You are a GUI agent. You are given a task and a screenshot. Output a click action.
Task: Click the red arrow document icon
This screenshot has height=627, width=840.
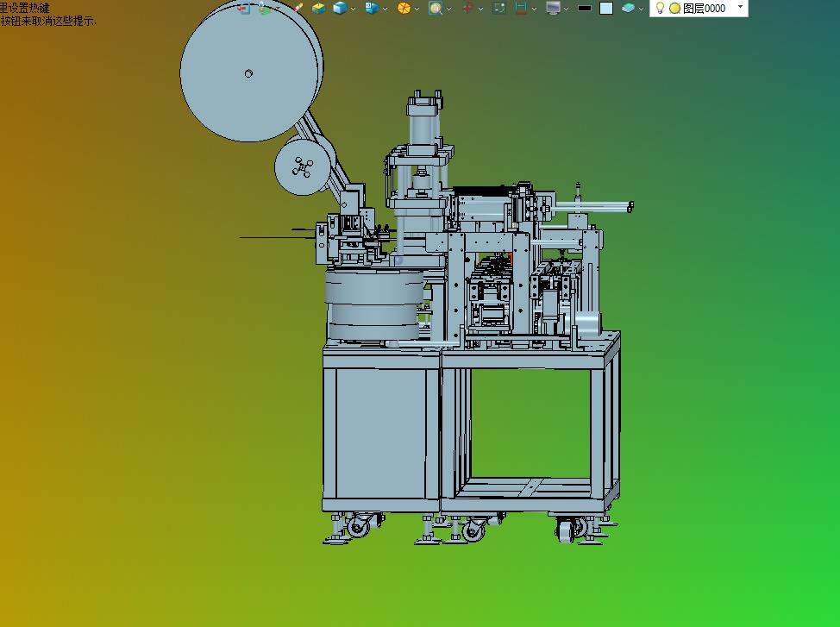244,8
